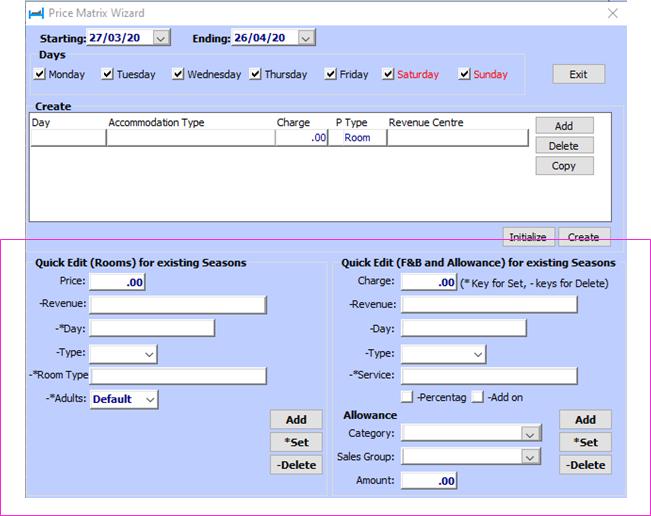Click the F&B Charge field
This screenshot has width=651, height=516.
429,282
